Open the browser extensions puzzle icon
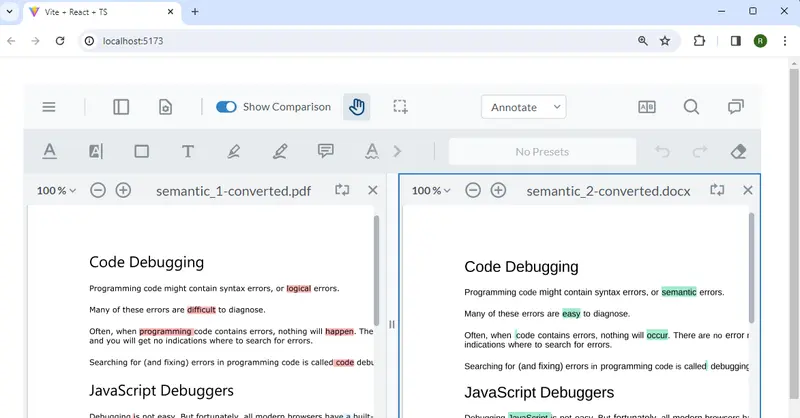The height and width of the screenshot is (418, 800). click(699, 41)
